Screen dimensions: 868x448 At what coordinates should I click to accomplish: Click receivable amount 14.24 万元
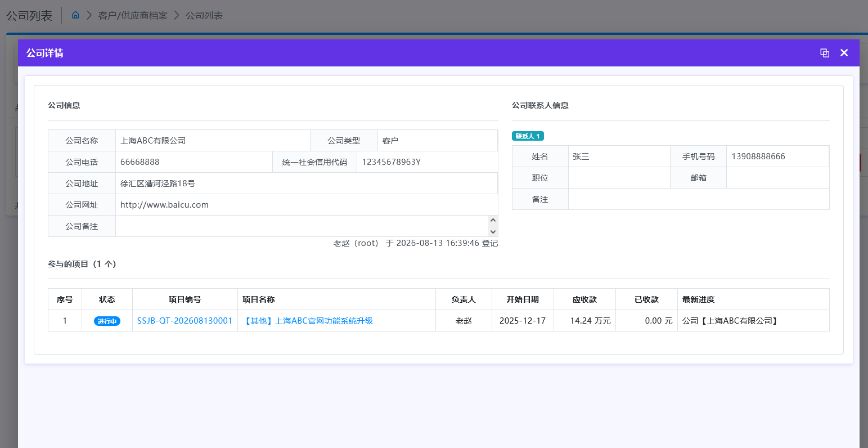[x=590, y=321]
